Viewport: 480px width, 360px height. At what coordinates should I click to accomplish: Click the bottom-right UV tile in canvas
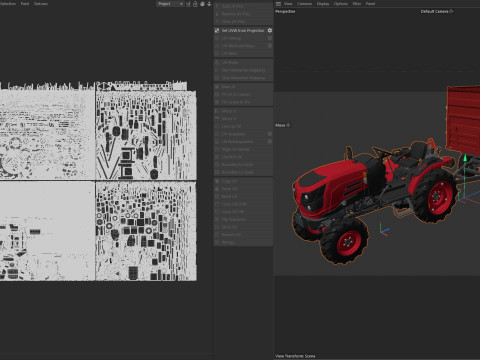pyautogui.click(x=146, y=231)
